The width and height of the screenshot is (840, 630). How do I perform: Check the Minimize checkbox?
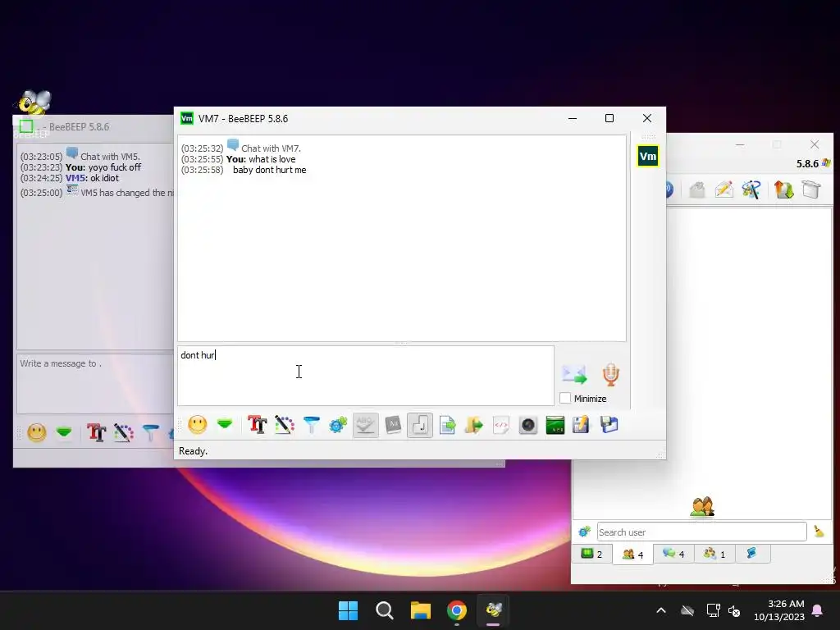[565, 398]
